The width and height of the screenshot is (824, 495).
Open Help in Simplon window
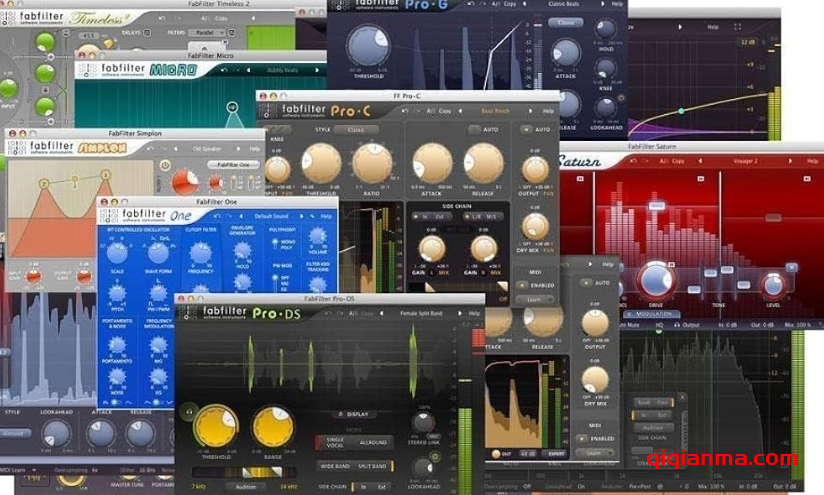[255, 149]
